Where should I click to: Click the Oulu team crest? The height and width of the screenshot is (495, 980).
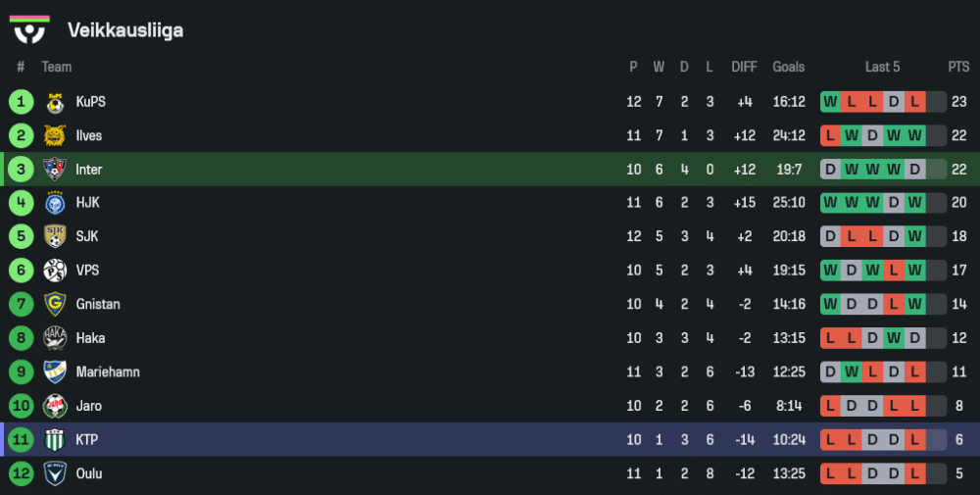pos(55,473)
